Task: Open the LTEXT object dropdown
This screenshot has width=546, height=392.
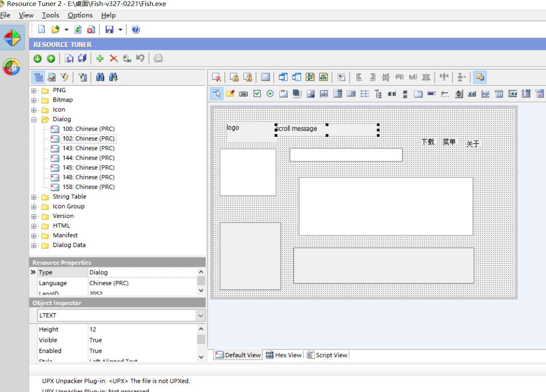Action: click(x=200, y=315)
